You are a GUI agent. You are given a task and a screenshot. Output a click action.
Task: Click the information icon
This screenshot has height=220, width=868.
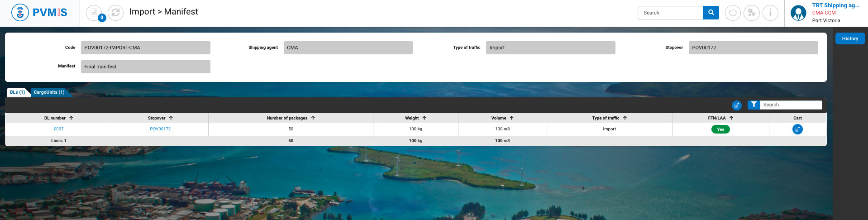[x=770, y=13]
